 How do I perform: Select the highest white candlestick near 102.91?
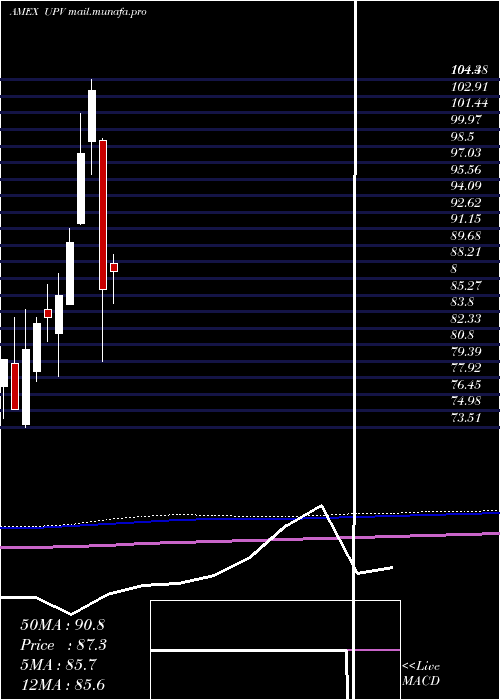tap(92, 116)
